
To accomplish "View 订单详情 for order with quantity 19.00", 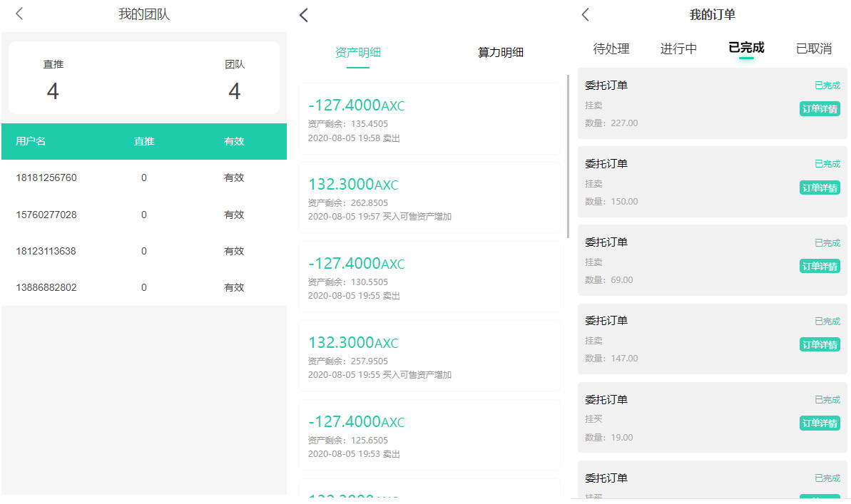I will pos(820,423).
